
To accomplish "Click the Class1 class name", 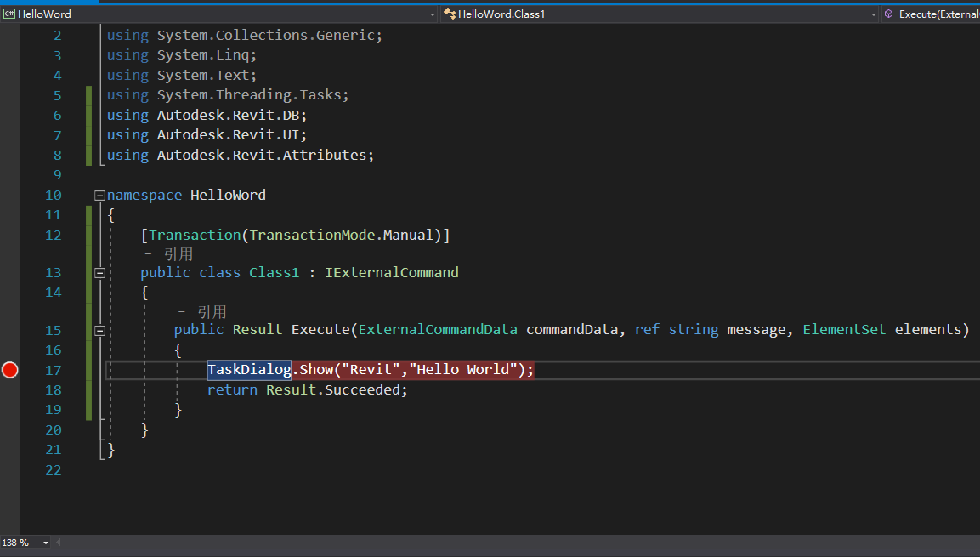I will tap(274, 273).
